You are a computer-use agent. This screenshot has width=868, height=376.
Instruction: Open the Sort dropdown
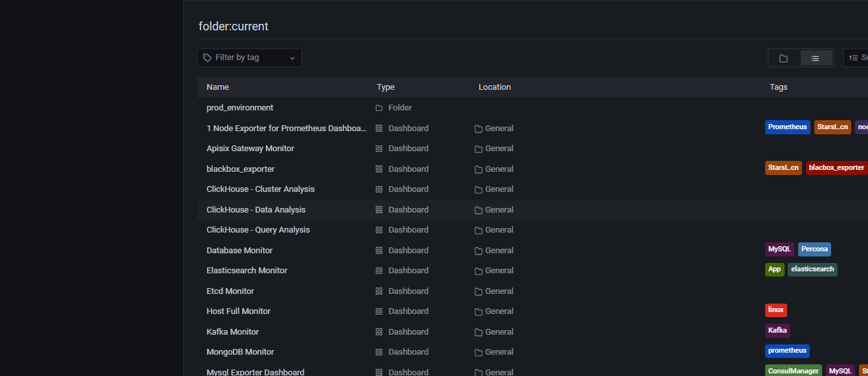click(856, 58)
